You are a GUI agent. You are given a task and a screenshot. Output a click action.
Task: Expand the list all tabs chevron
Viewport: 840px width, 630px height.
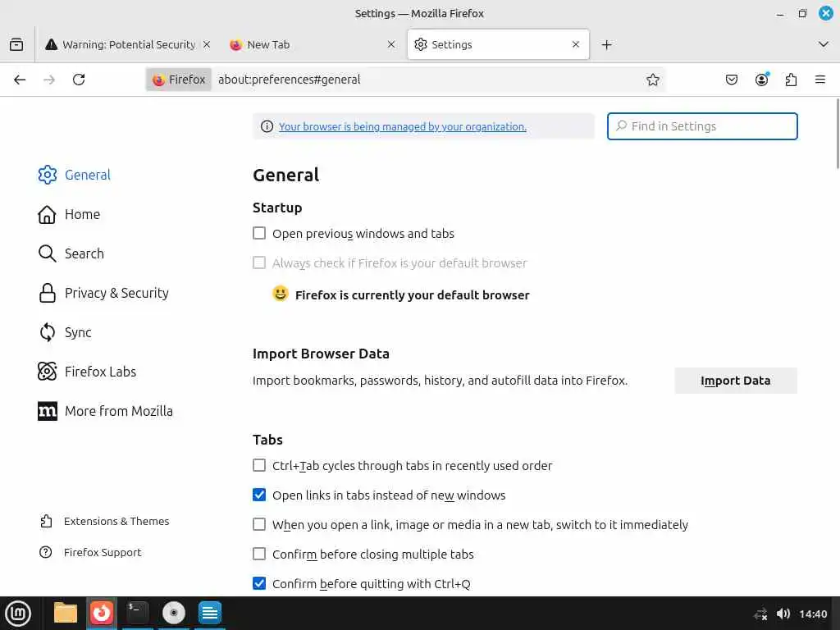point(824,44)
